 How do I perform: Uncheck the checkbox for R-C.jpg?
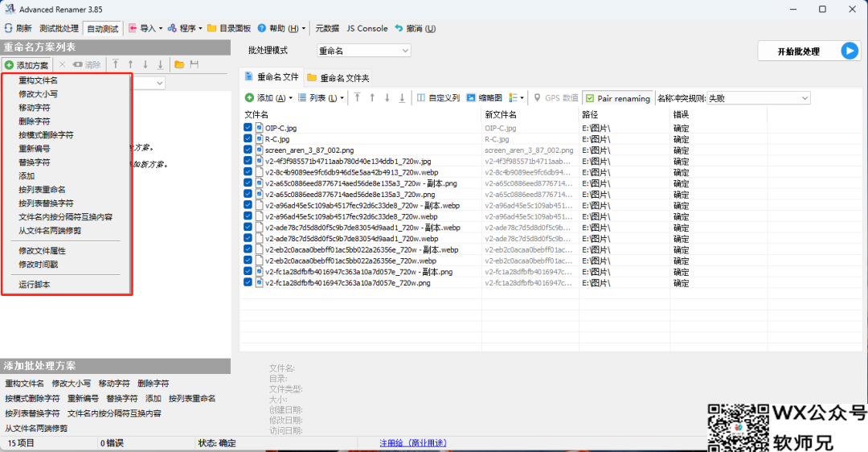click(x=248, y=138)
